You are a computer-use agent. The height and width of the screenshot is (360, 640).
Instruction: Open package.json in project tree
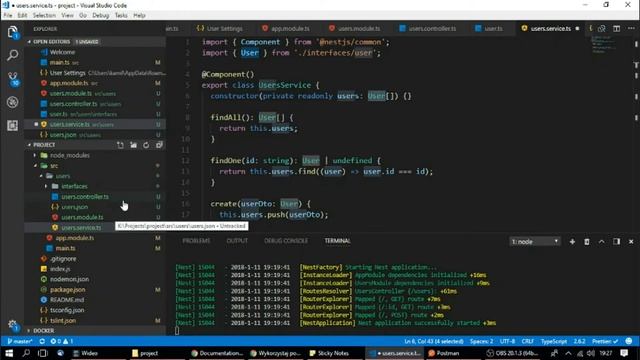tap(68, 290)
